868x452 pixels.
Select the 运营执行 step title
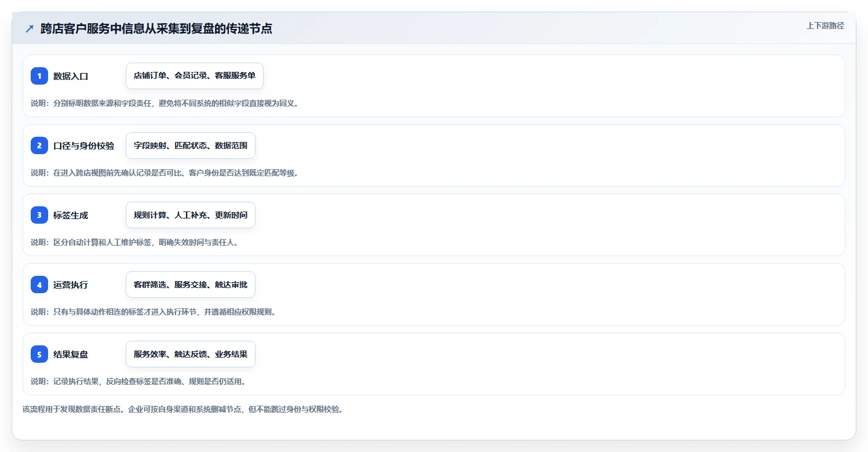(x=71, y=285)
